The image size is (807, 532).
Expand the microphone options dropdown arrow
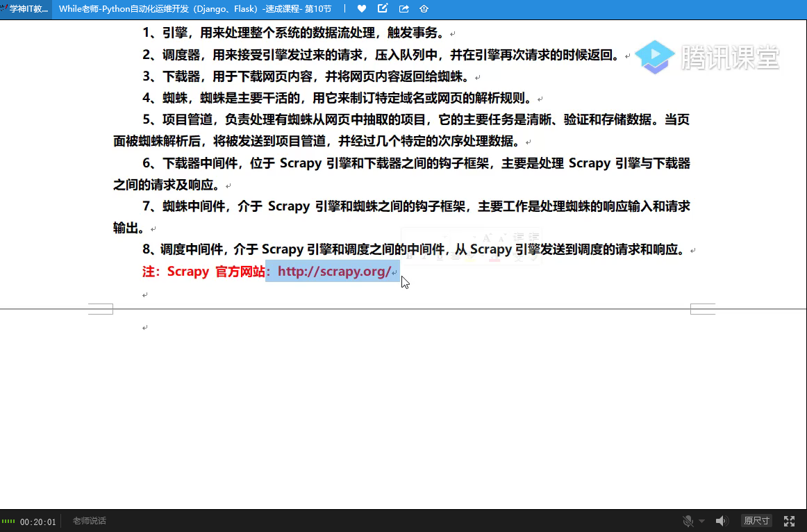(701, 522)
